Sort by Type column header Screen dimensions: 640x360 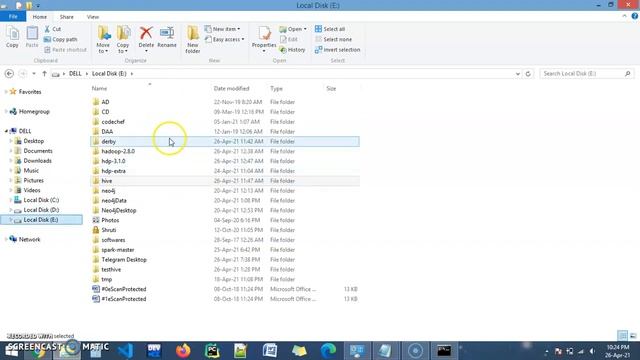click(x=276, y=89)
